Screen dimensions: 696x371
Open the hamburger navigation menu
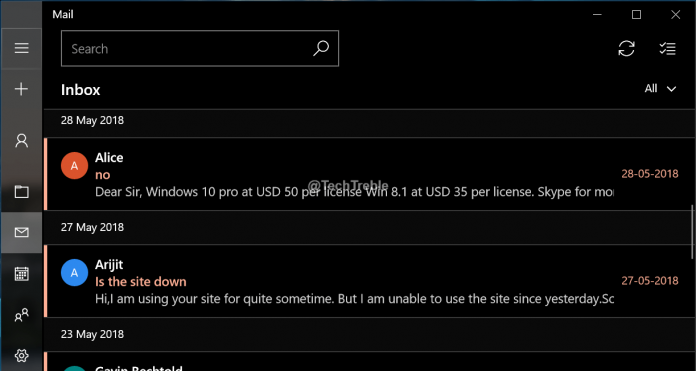[21, 48]
